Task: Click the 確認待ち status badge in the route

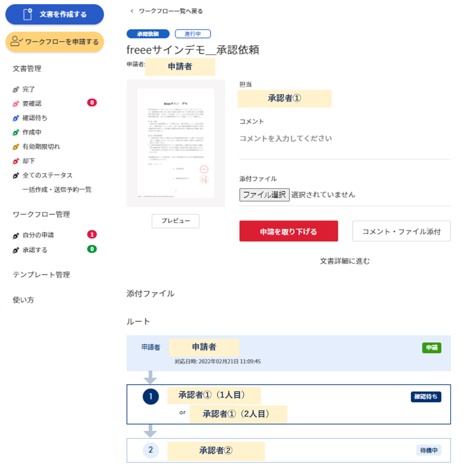Action: point(426,396)
